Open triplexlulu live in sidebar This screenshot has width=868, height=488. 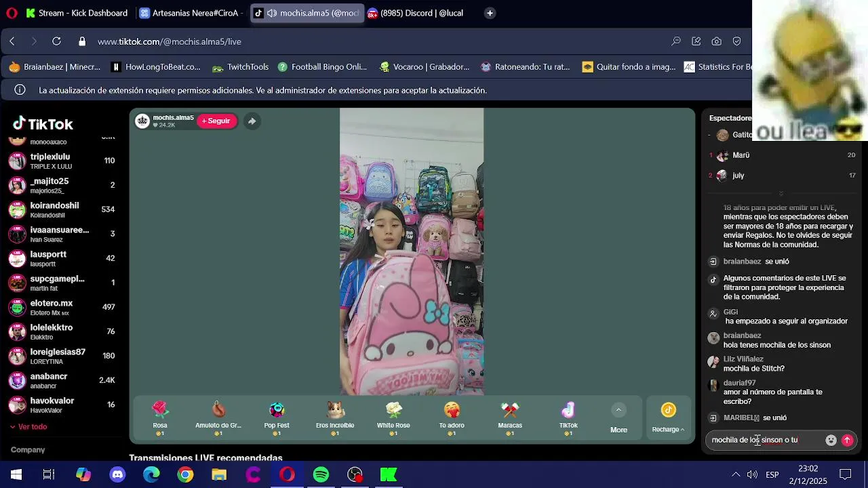point(62,161)
